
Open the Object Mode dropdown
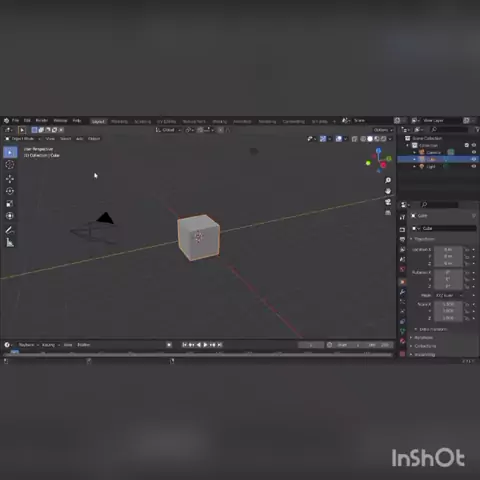pyautogui.click(x=22, y=139)
